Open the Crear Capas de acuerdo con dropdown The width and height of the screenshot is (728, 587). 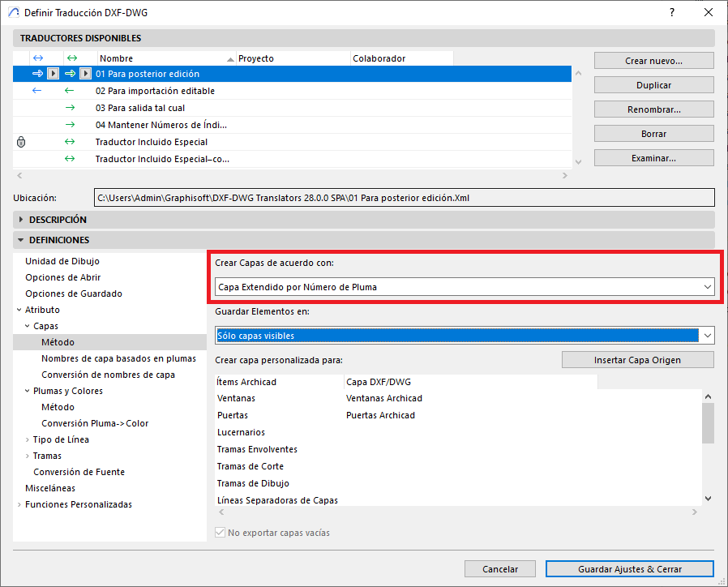(465, 287)
